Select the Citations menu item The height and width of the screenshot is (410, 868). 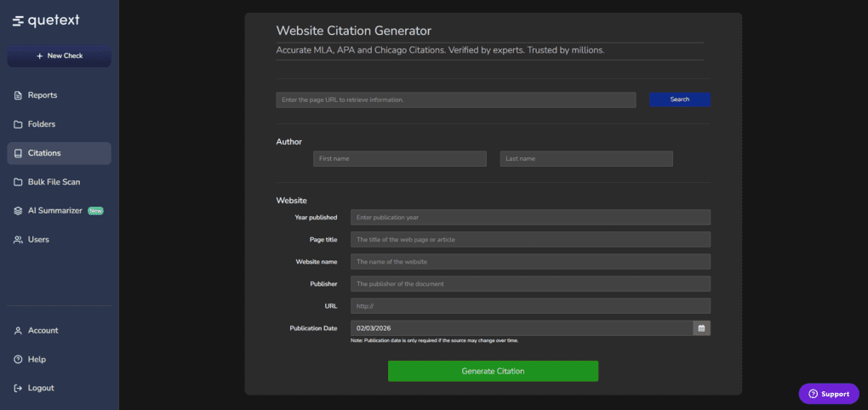pos(60,153)
